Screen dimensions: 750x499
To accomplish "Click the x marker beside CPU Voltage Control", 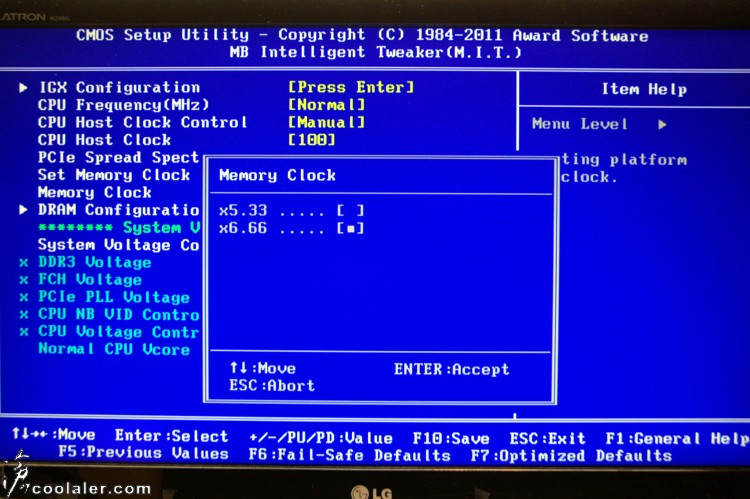I will pyautogui.click(x=24, y=332).
